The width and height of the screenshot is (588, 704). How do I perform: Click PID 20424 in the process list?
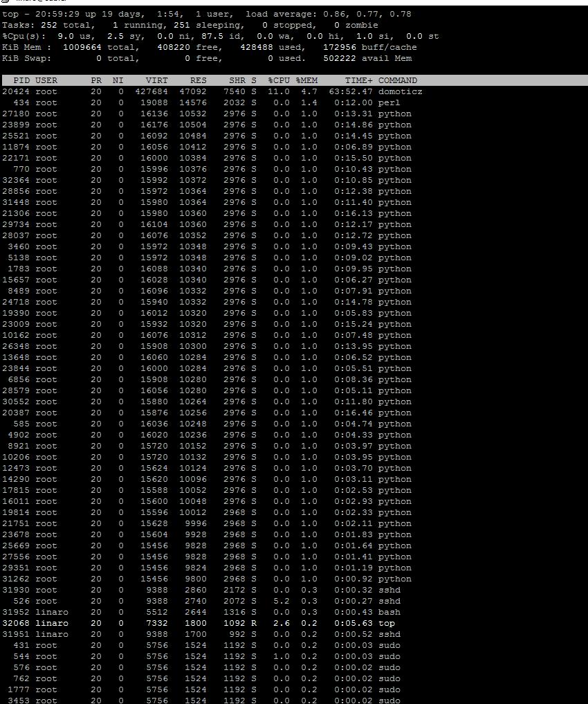tap(16, 91)
